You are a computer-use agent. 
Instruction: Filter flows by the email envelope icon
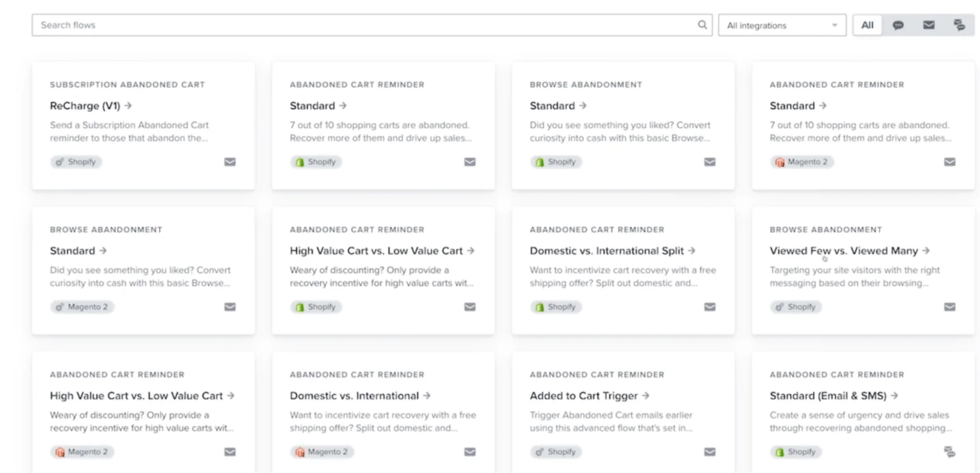pyautogui.click(x=928, y=25)
